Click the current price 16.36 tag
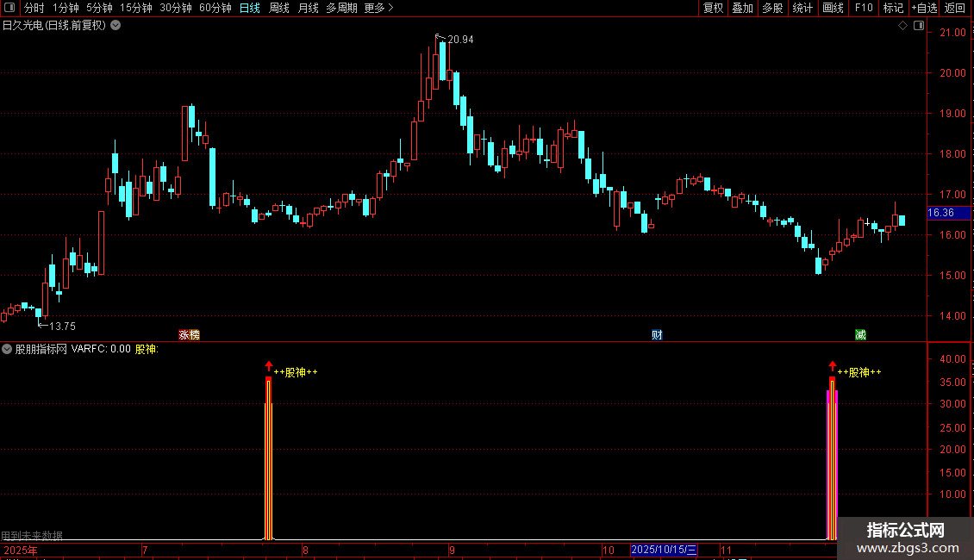 pos(948,213)
